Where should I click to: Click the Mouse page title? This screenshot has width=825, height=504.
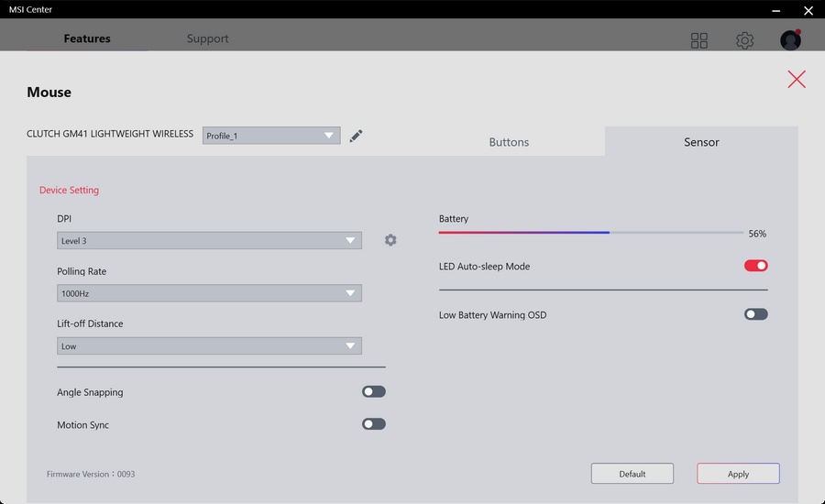(x=49, y=92)
